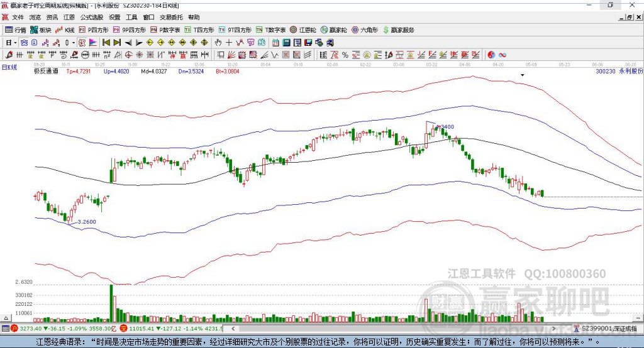Viewport: 644px width, 348px height.
Task: Click the 3.2600 low price label
Action: [87, 222]
